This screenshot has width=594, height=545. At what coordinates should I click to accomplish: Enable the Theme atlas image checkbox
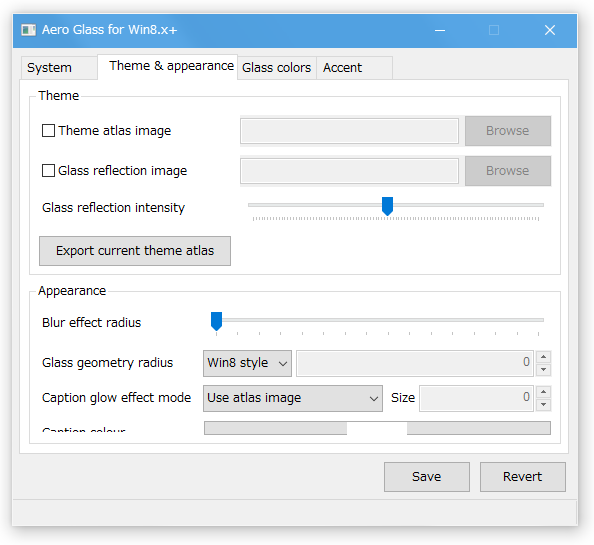[x=48, y=131]
